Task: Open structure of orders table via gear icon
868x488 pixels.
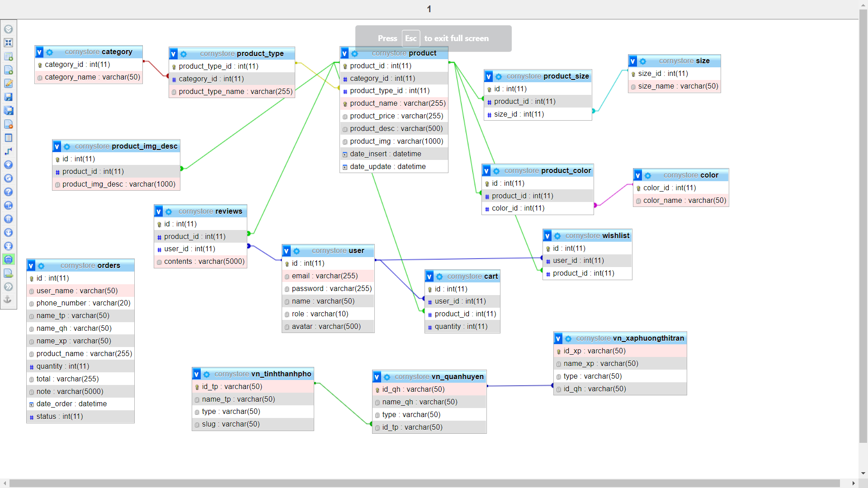Action: point(42,266)
